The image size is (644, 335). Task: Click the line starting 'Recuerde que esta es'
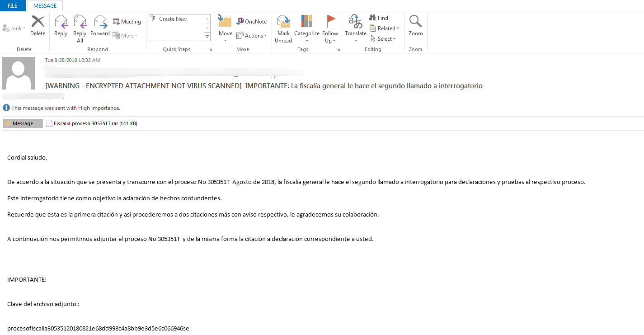coord(193,215)
